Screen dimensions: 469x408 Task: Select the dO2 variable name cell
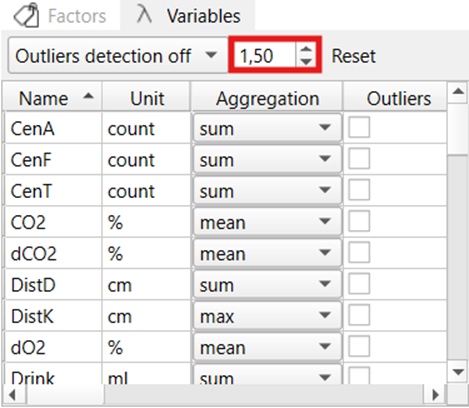(x=53, y=347)
